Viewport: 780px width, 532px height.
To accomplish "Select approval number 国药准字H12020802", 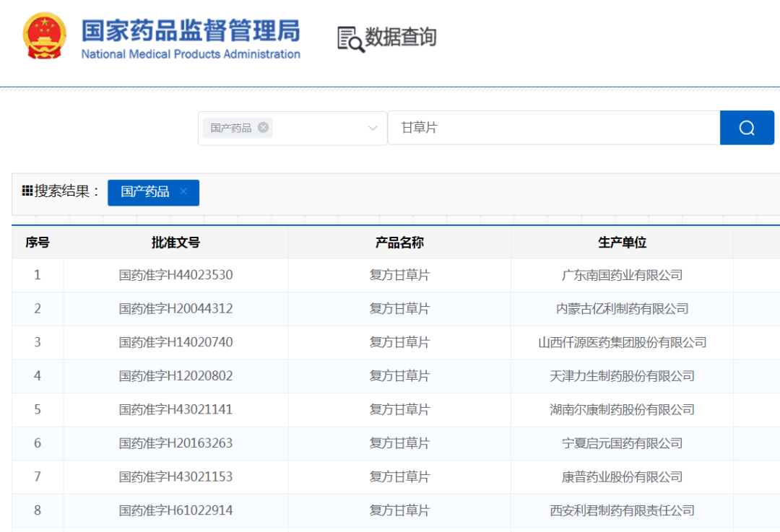I will coord(175,376).
